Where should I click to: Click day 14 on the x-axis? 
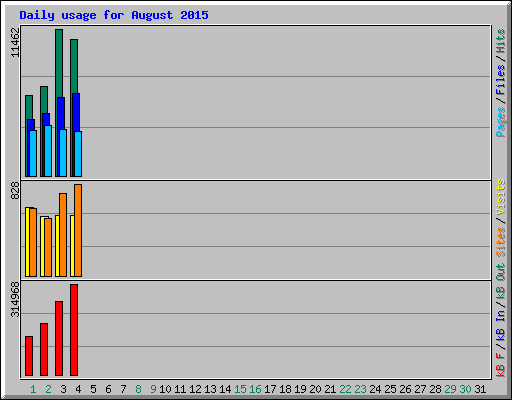point(225,389)
